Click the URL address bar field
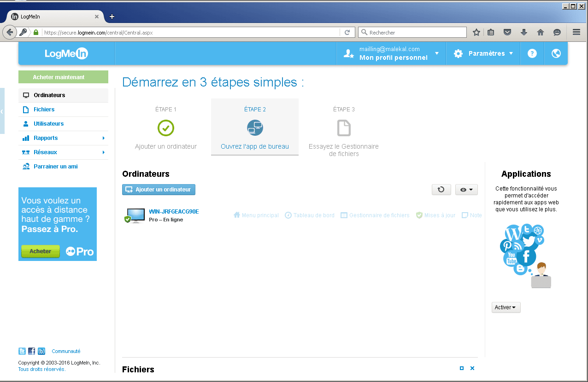This screenshot has height=382, width=588. tap(191, 33)
